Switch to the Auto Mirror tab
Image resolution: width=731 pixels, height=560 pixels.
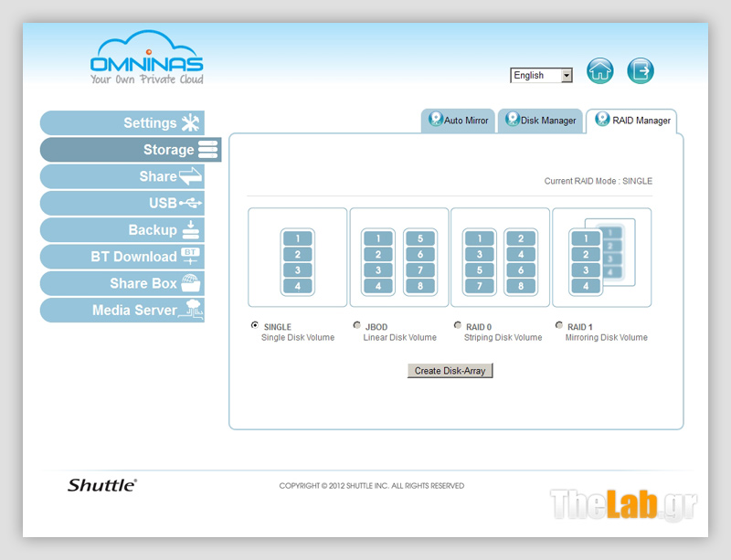point(458,121)
